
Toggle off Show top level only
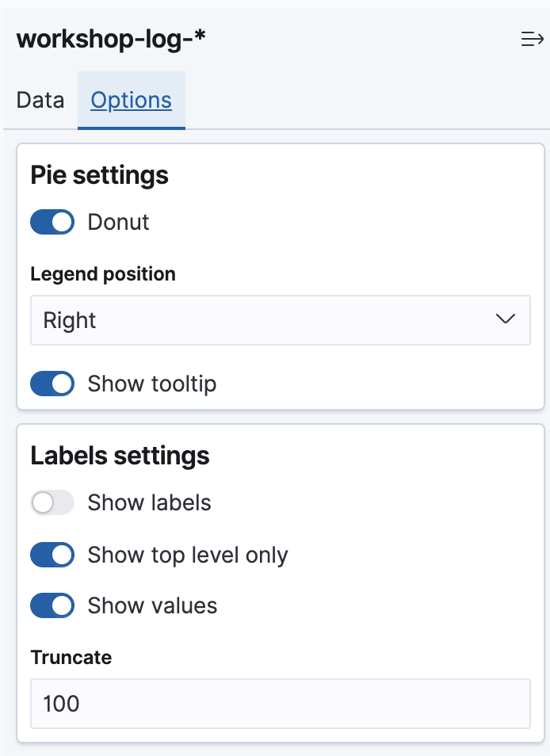click(52, 555)
